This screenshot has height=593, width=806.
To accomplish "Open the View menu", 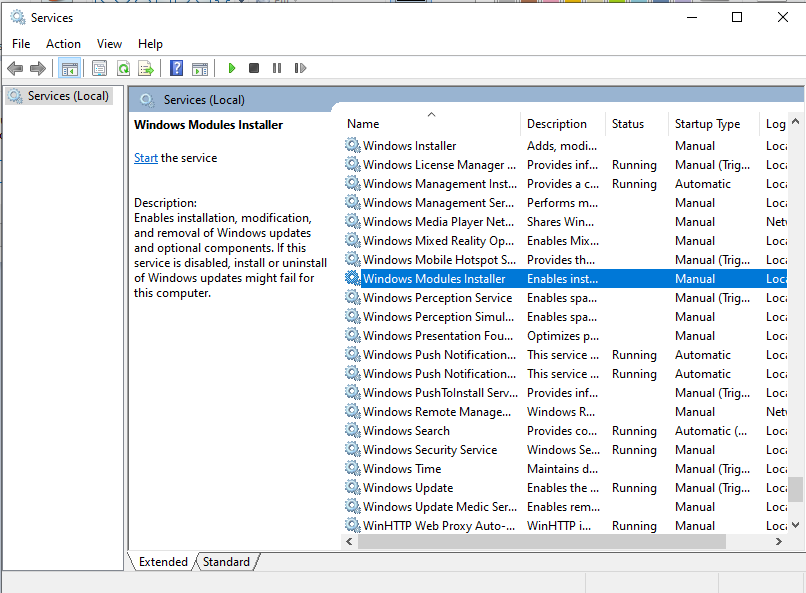I will point(109,44).
